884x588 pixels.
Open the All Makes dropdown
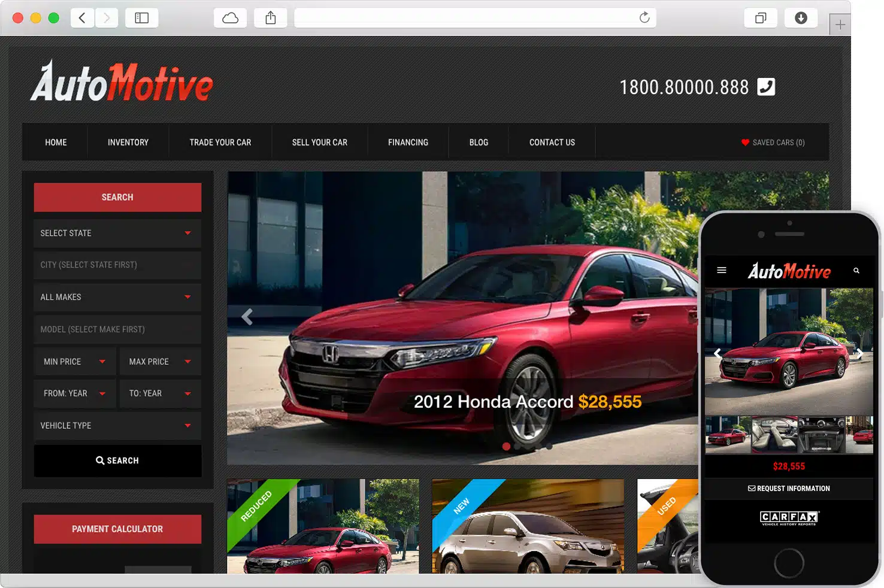pos(117,297)
